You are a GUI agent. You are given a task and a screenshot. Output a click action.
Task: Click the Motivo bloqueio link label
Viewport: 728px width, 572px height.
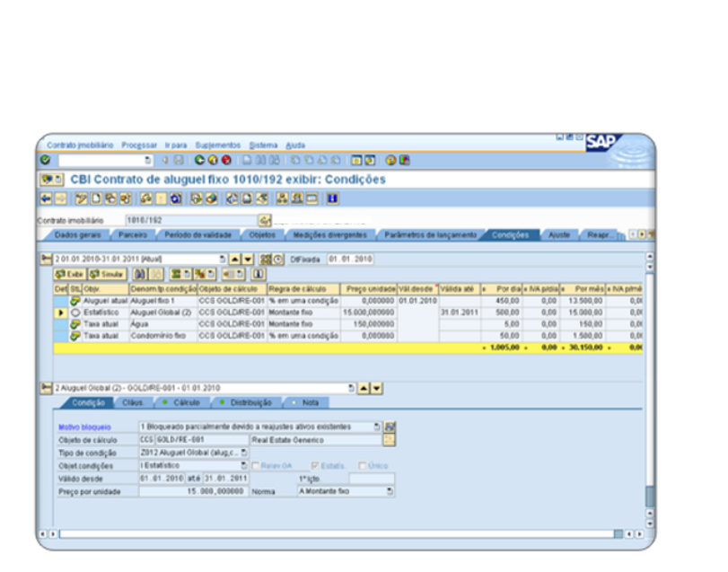point(84,427)
